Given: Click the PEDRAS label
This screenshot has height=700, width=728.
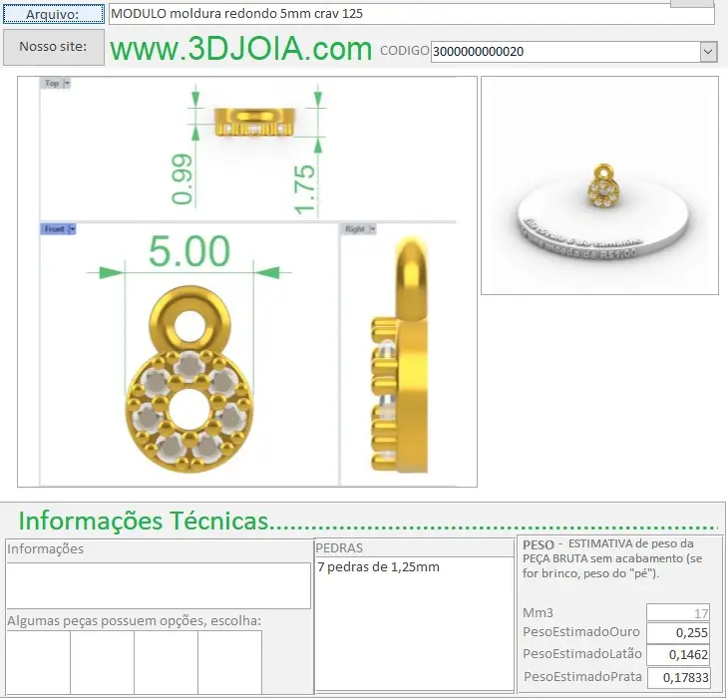Looking at the screenshot, I should pos(339,548).
